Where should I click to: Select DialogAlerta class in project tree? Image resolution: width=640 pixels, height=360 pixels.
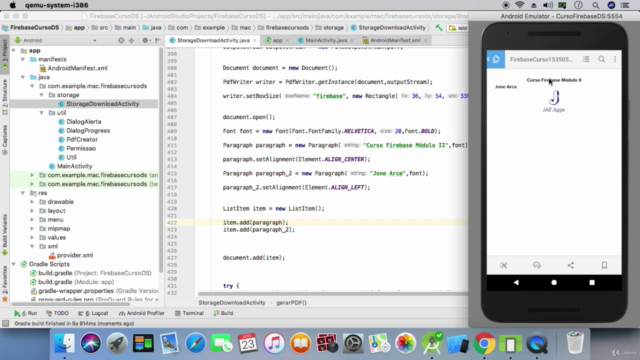coord(84,122)
